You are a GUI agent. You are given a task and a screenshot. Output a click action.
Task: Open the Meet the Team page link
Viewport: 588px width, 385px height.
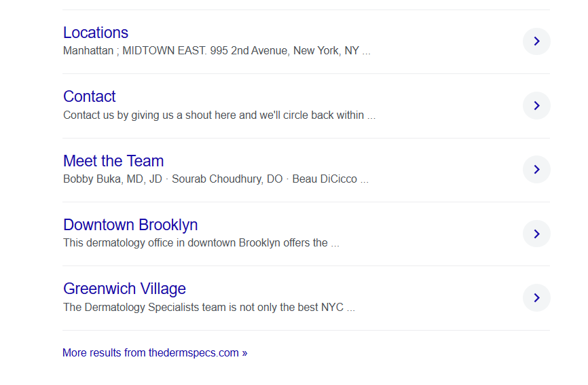[113, 161]
